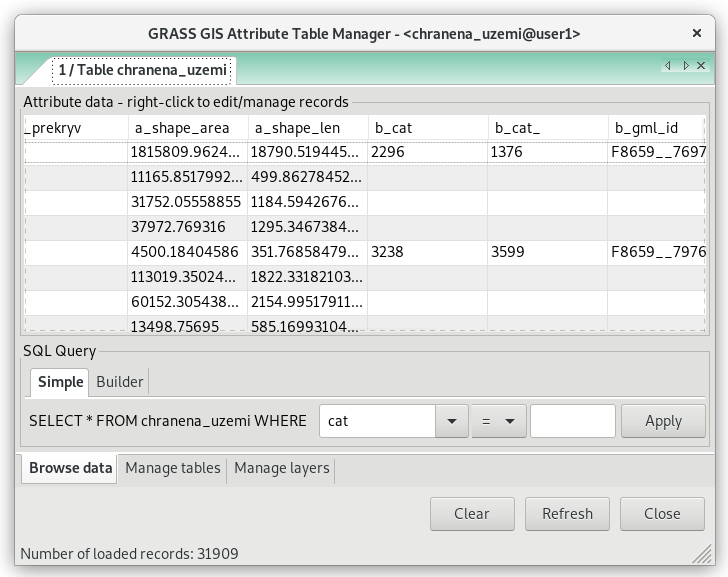Select b_gml_id cell F8659__7697

tap(656, 152)
